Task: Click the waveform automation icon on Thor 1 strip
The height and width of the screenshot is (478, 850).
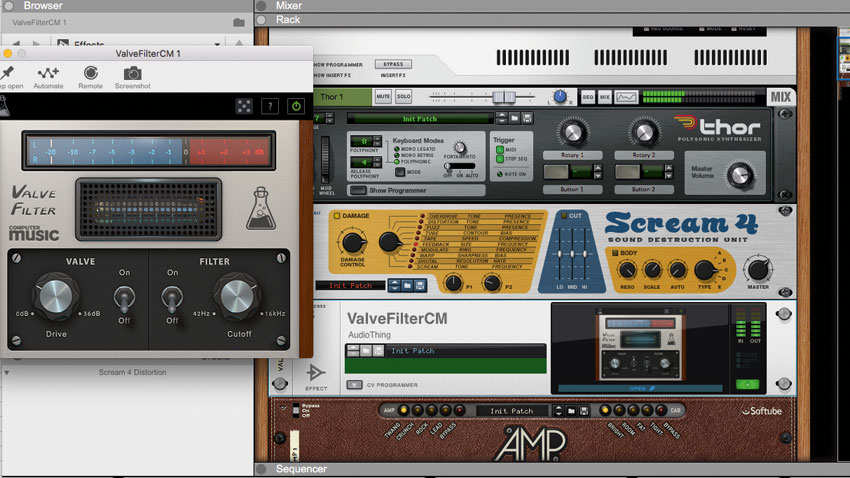Action: pos(626,97)
